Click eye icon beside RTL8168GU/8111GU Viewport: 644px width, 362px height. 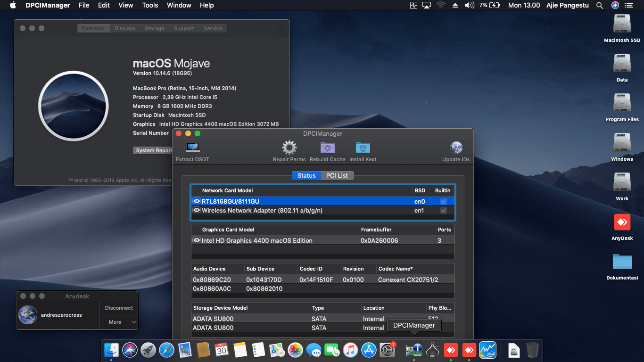coord(197,201)
